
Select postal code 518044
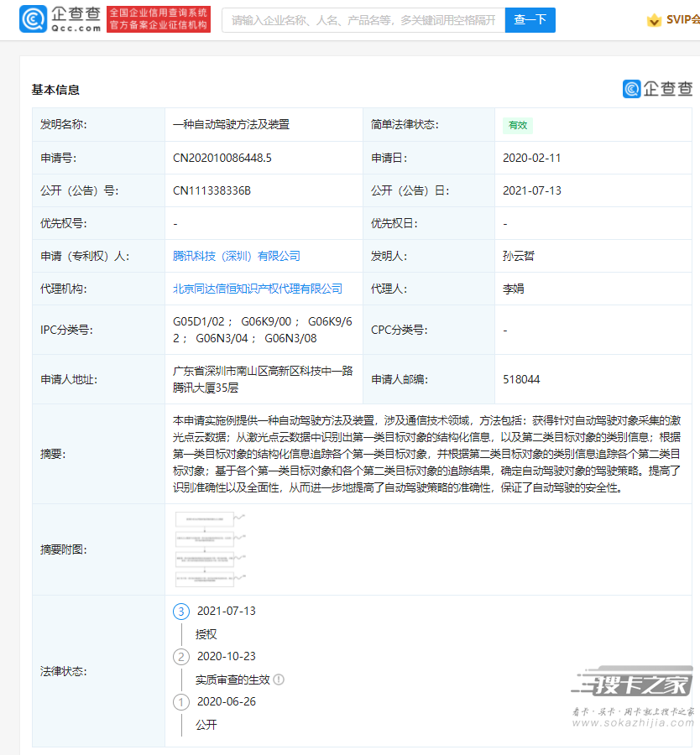click(x=521, y=379)
